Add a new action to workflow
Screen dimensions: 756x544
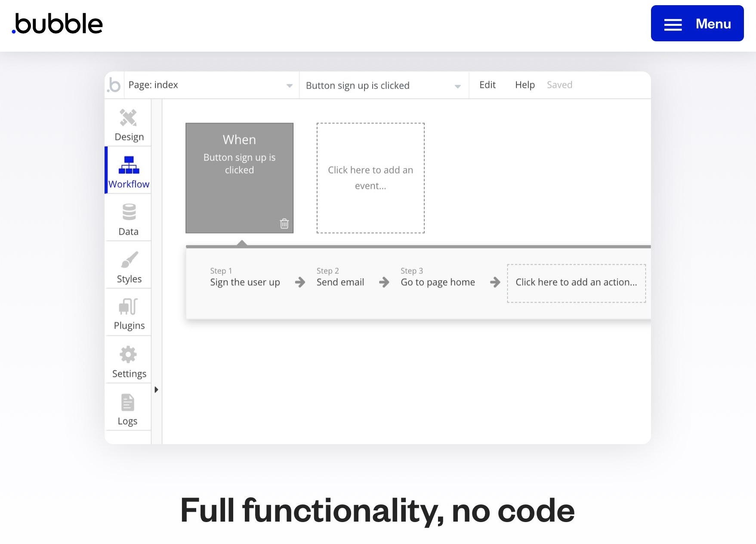(576, 283)
